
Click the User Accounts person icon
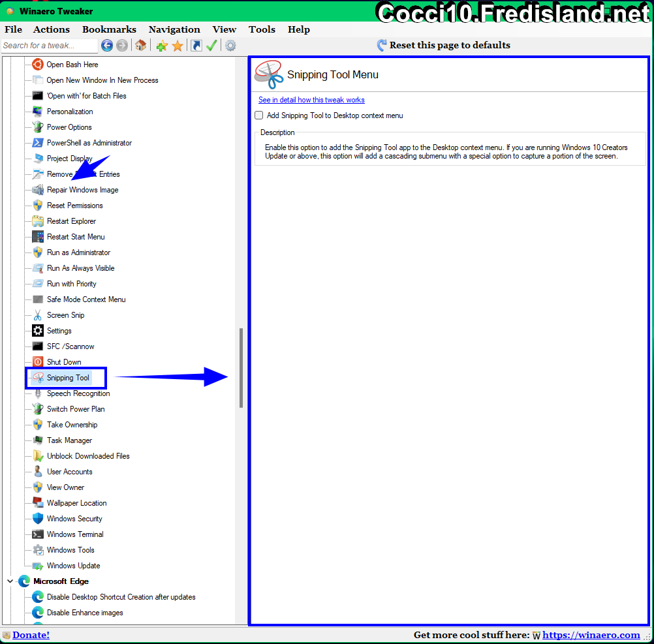click(x=38, y=472)
